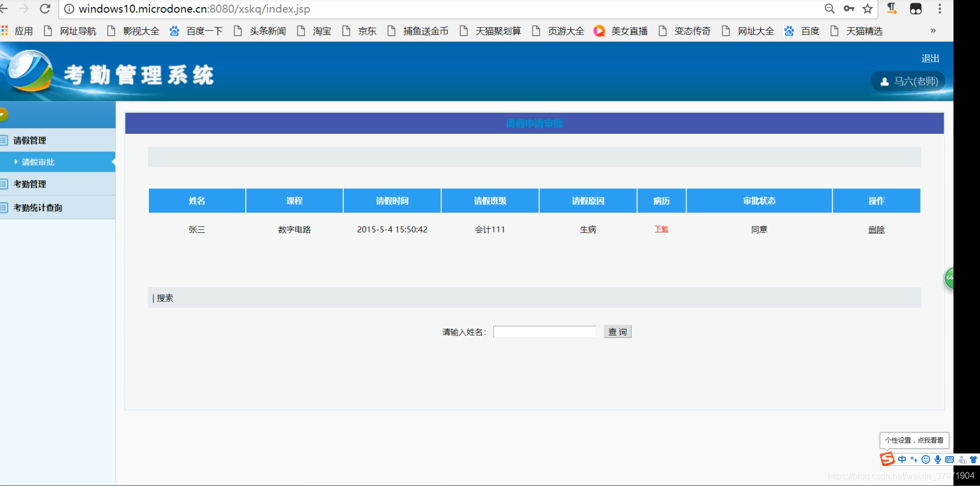Open the zoom magnifier icon in address bar

(829, 9)
